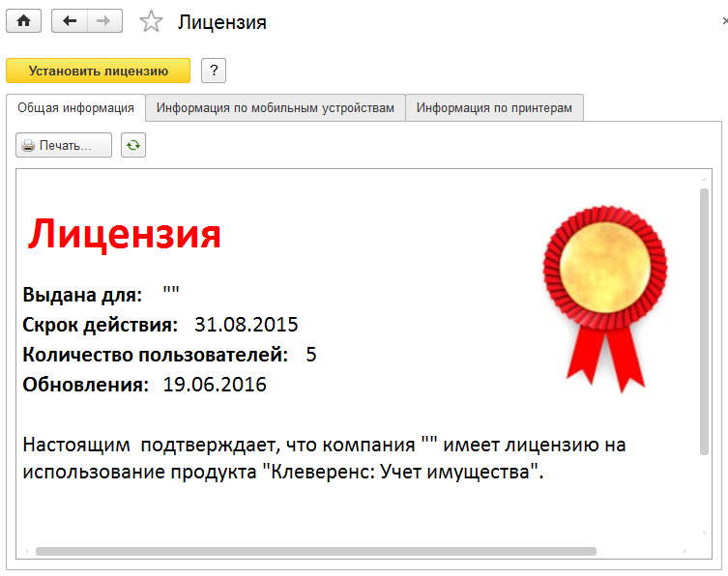728x576 pixels.
Task: Click the product name "Клеверенс: Учет имущества"
Action: [399, 472]
